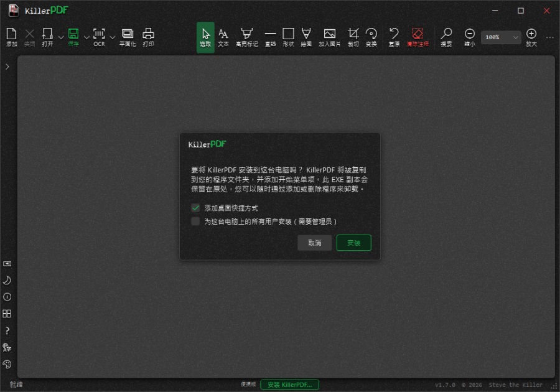The height and width of the screenshot is (392, 560).
Task: Open the 搜索 search magnifier
Action: (446, 37)
